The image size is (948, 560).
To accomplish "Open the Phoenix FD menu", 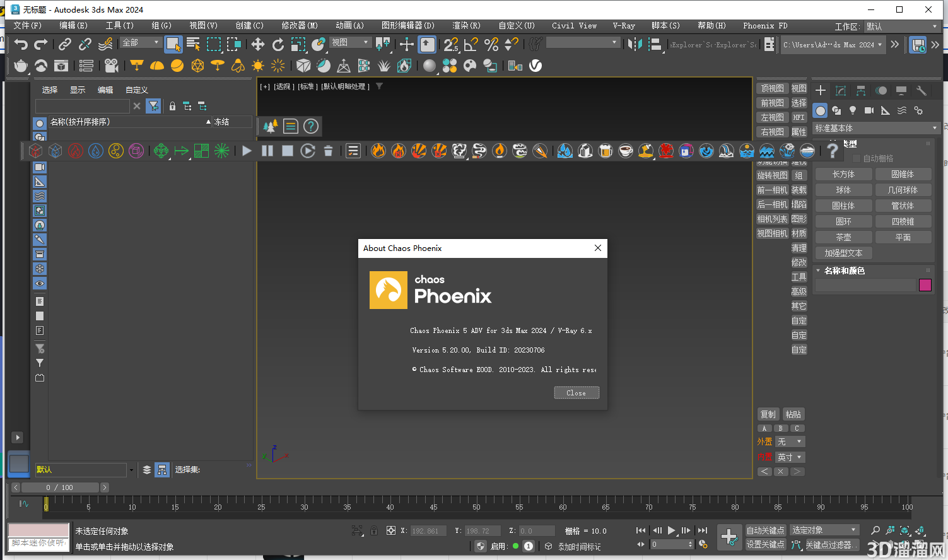I will [765, 26].
